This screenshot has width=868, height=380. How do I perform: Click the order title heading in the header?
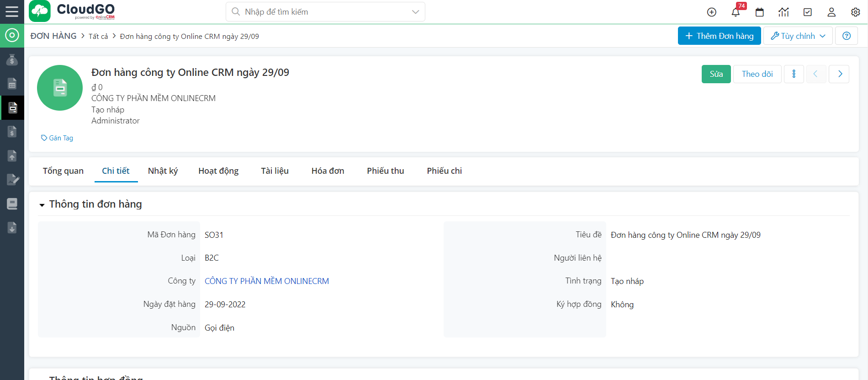(190, 73)
